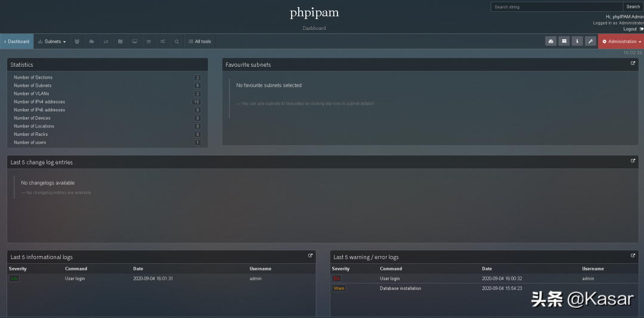The height and width of the screenshot is (318, 644).
Task: Open the wrench tools icon button
Action: pos(590,41)
